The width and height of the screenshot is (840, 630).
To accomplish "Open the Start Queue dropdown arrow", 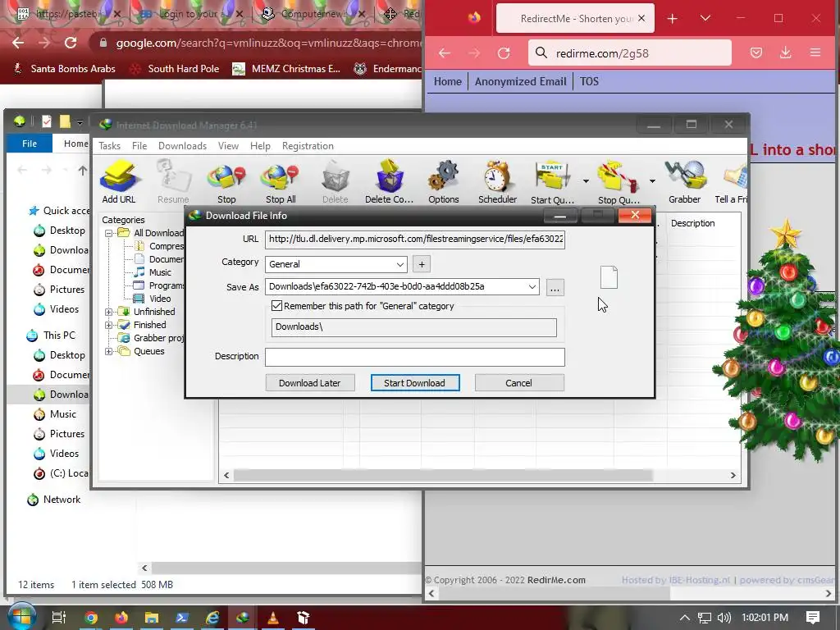I will click(x=586, y=181).
